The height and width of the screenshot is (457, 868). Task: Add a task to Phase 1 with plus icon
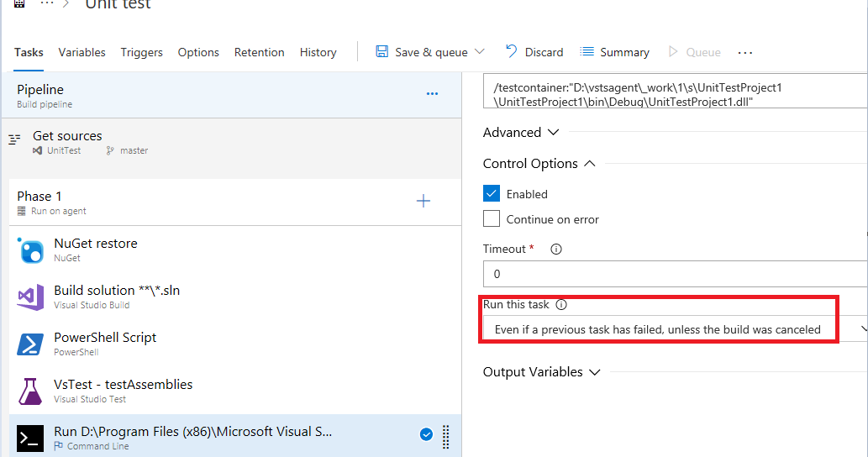[423, 202]
